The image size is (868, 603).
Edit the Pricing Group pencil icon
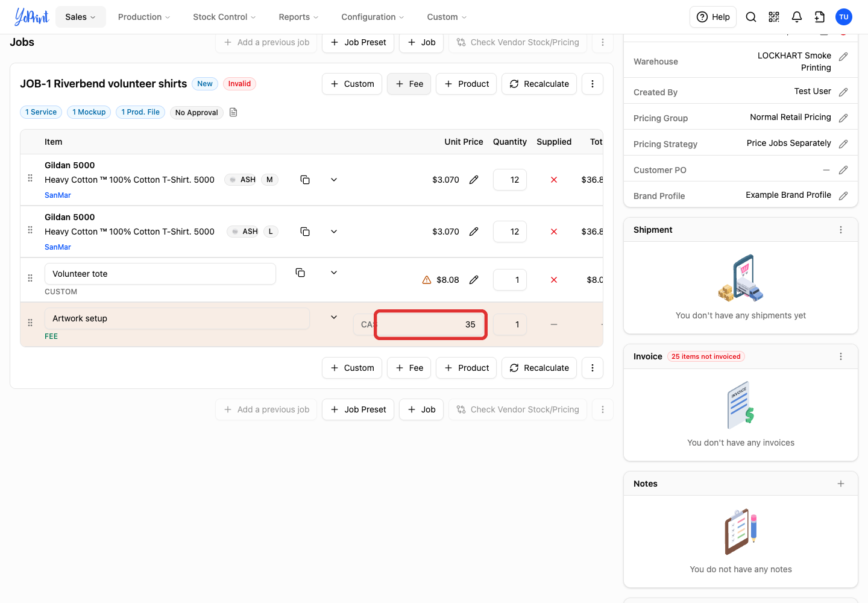coord(843,118)
